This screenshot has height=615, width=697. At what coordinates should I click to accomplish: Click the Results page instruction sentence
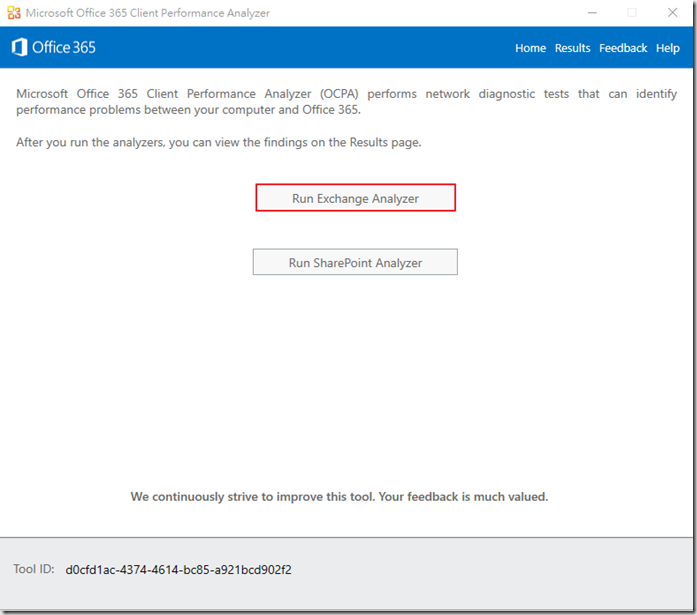point(218,143)
